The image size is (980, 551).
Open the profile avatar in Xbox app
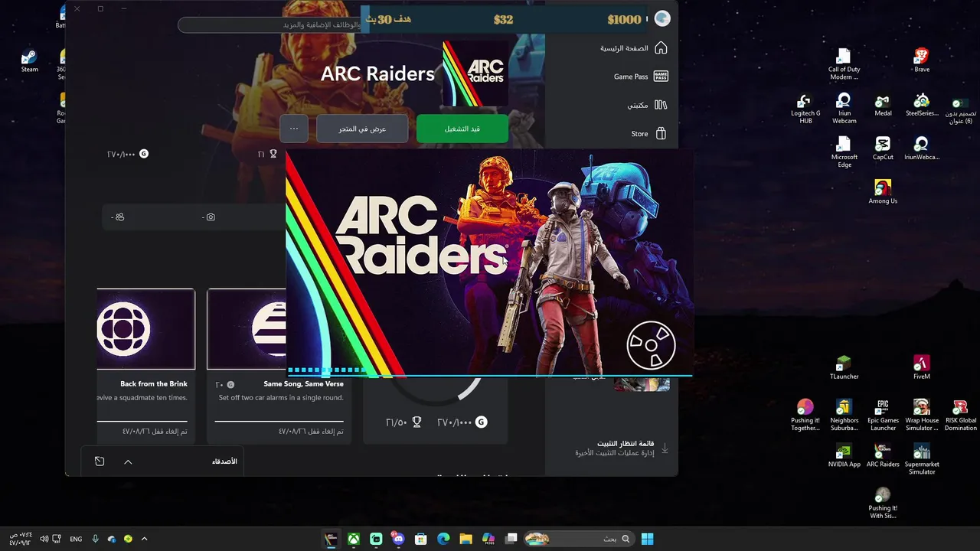point(662,18)
